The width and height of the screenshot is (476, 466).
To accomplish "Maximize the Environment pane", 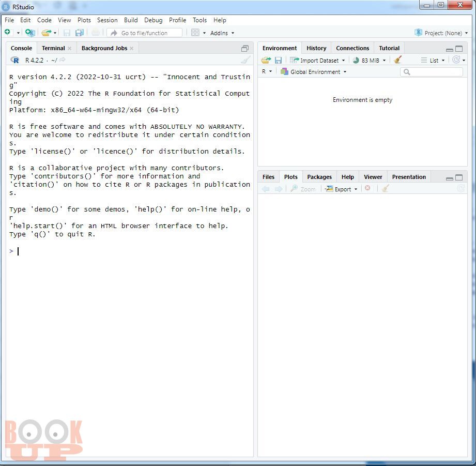I will point(459,48).
